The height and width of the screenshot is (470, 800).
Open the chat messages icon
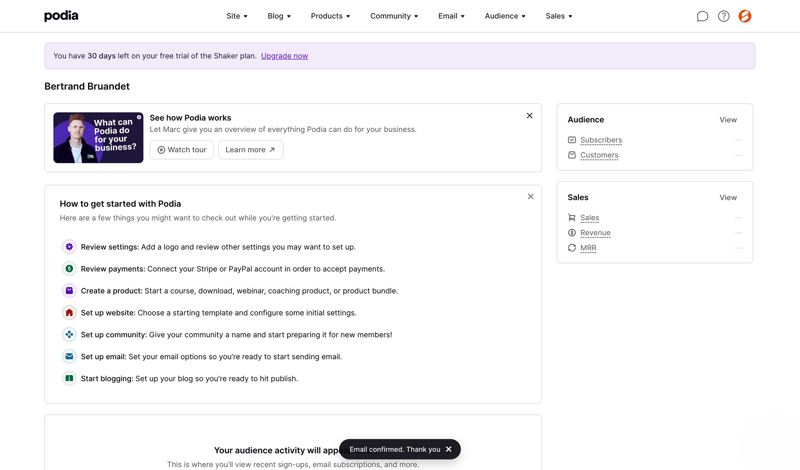[702, 16]
